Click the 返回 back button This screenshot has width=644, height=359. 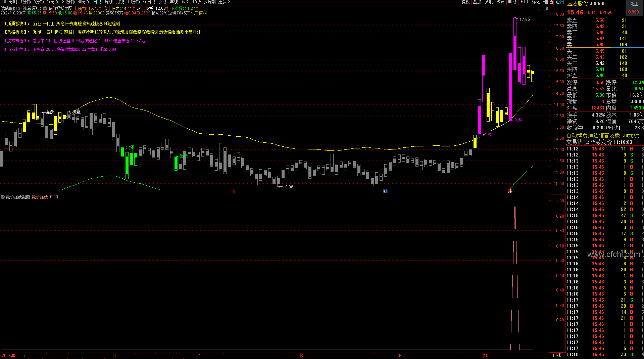pos(560,2)
